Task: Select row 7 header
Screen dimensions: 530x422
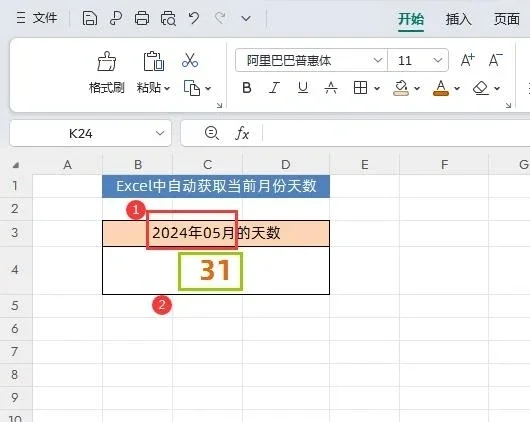Action: coord(16,352)
